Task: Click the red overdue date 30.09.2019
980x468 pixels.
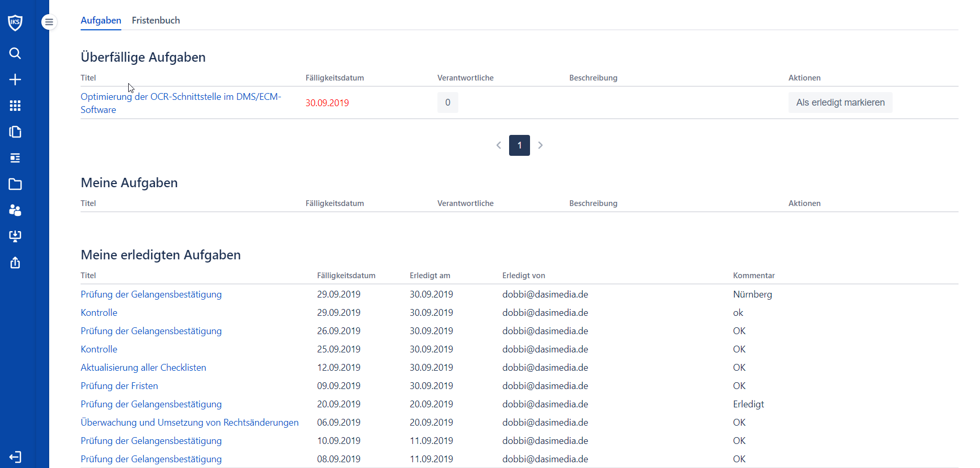Action: (327, 103)
